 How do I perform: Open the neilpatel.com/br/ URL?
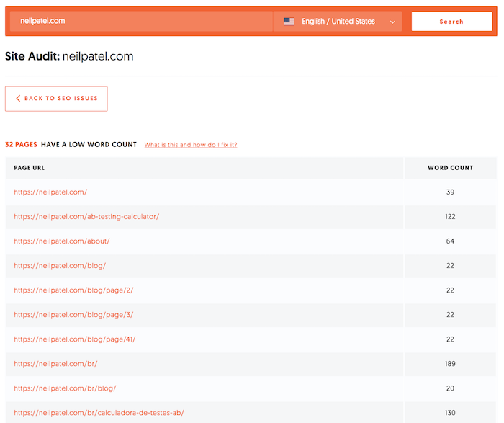pyautogui.click(x=55, y=363)
